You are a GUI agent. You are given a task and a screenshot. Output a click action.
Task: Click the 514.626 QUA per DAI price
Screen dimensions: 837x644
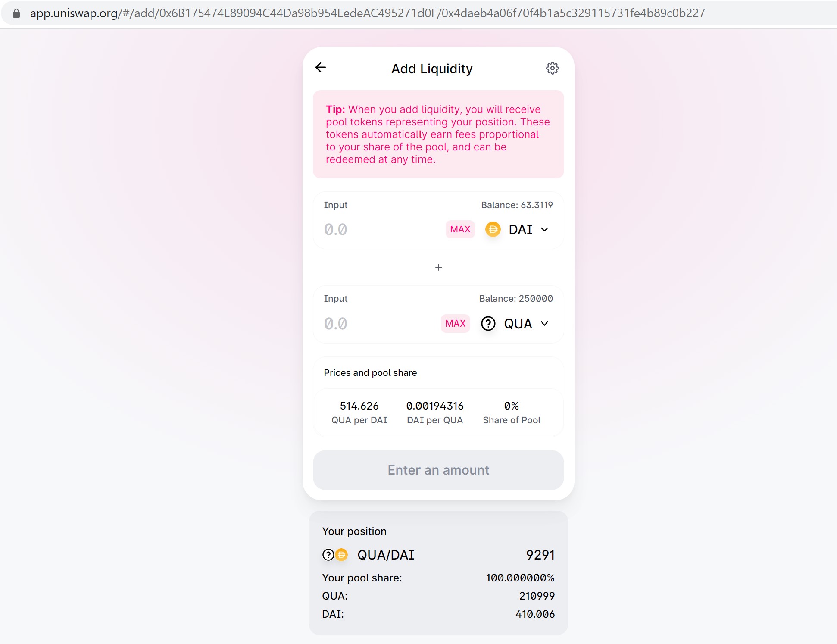coord(359,406)
